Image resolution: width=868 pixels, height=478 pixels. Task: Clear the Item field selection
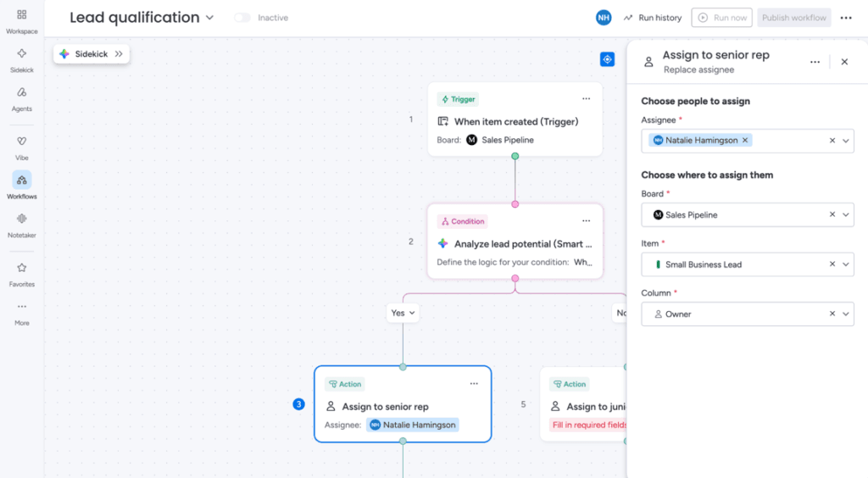pyautogui.click(x=832, y=264)
